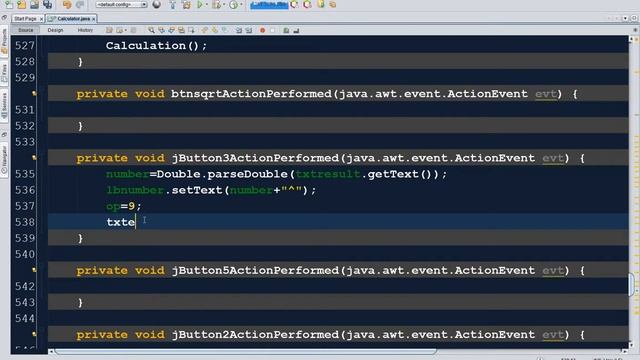
Task: Click the Redo arrow icon
Action: [x=80, y=4]
